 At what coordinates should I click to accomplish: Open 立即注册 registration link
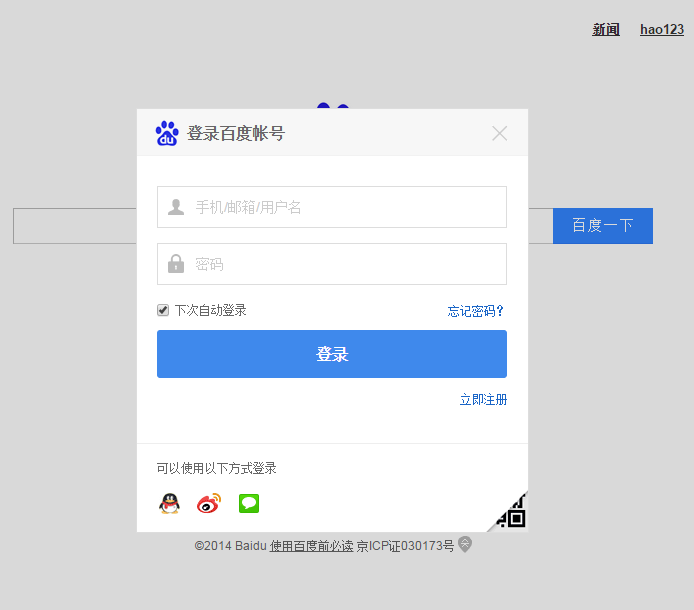pos(483,400)
